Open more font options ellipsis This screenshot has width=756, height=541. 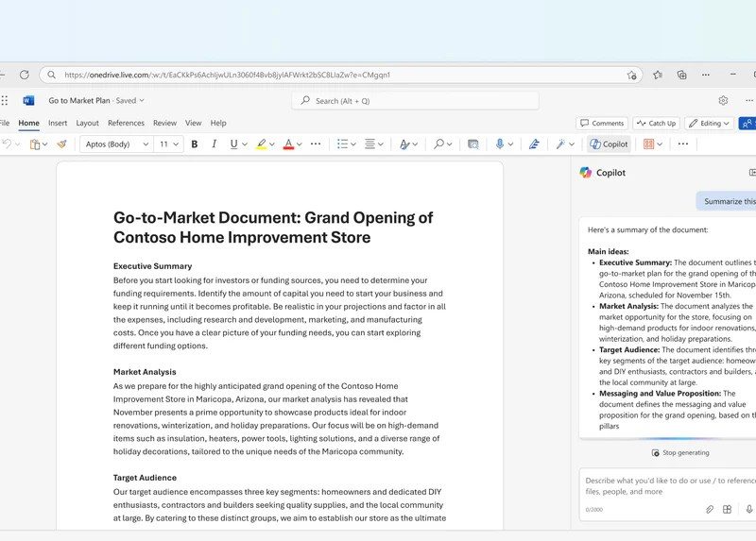pos(316,144)
